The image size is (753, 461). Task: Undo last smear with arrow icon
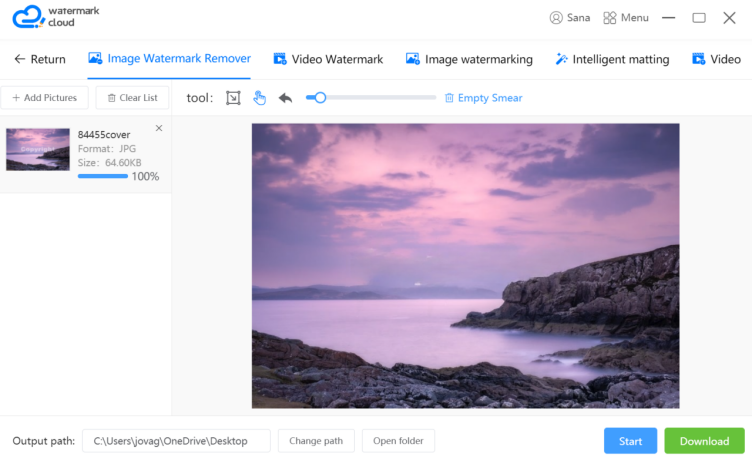coord(286,98)
